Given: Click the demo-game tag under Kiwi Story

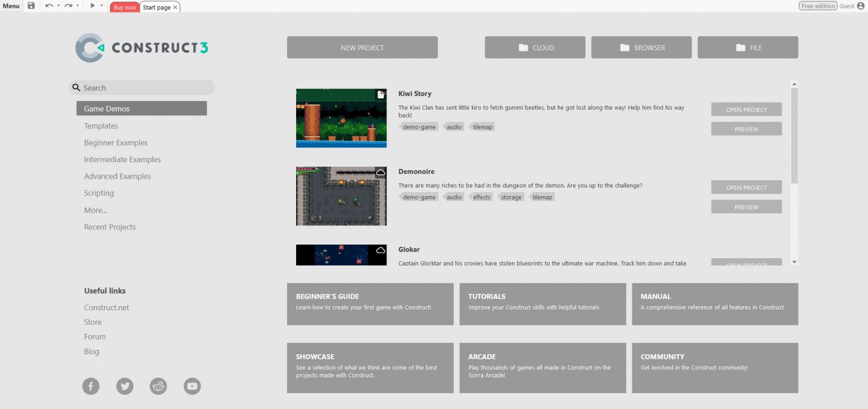Looking at the screenshot, I should pyautogui.click(x=419, y=127).
